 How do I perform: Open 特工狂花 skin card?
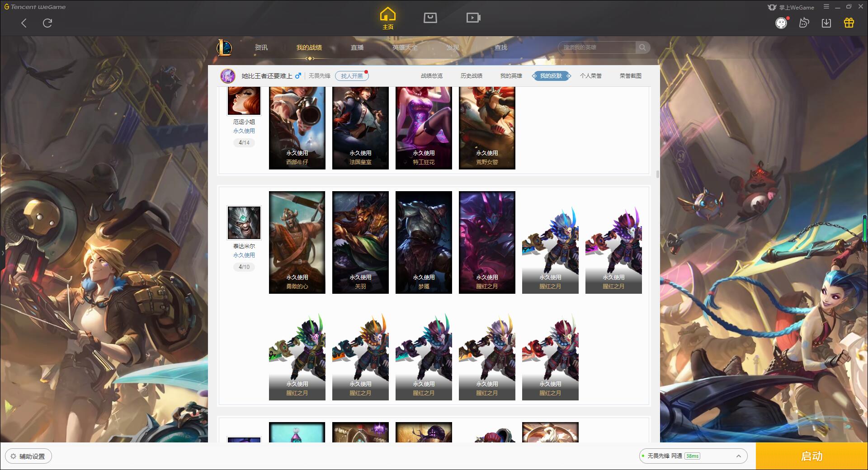[x=424, y=128]
